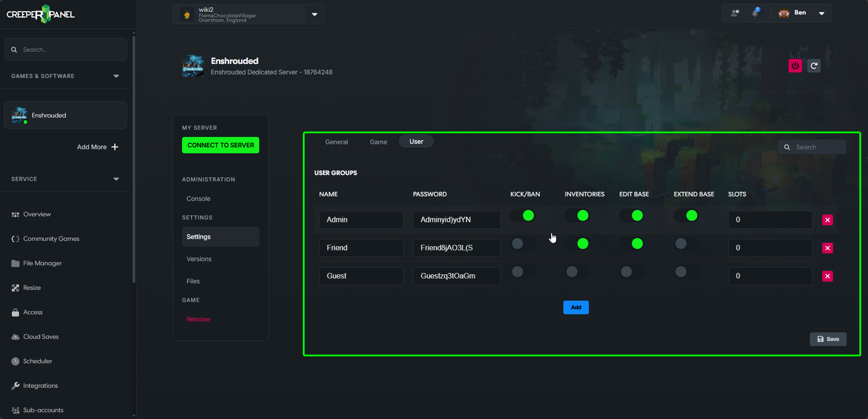Open Scheduler in the sidebar

tap(32, 361)
